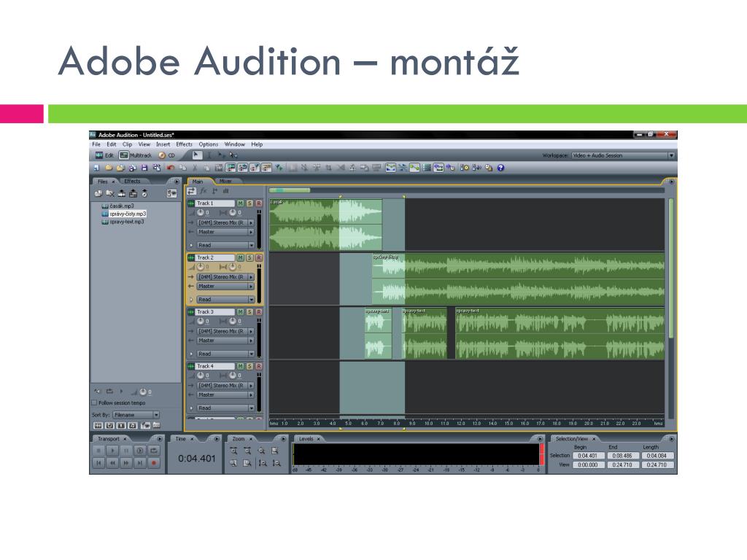Click the Loop Play button in Transport
Image resolution: width=747 pixels, height=560 pixels.
154,451
